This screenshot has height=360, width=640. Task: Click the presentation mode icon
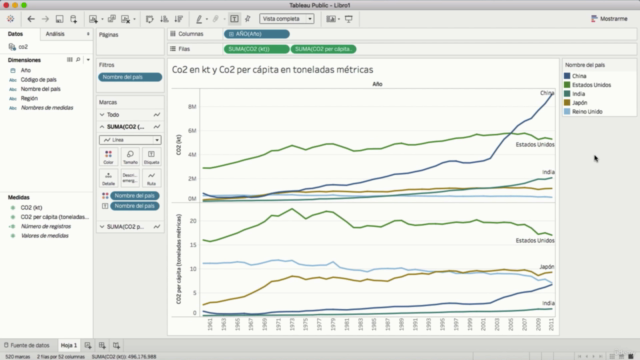(349, 19)
